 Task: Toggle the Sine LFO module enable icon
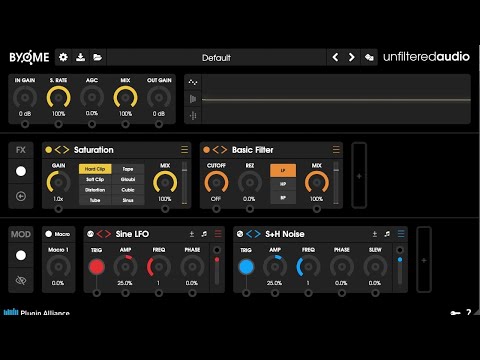point(90,234)
